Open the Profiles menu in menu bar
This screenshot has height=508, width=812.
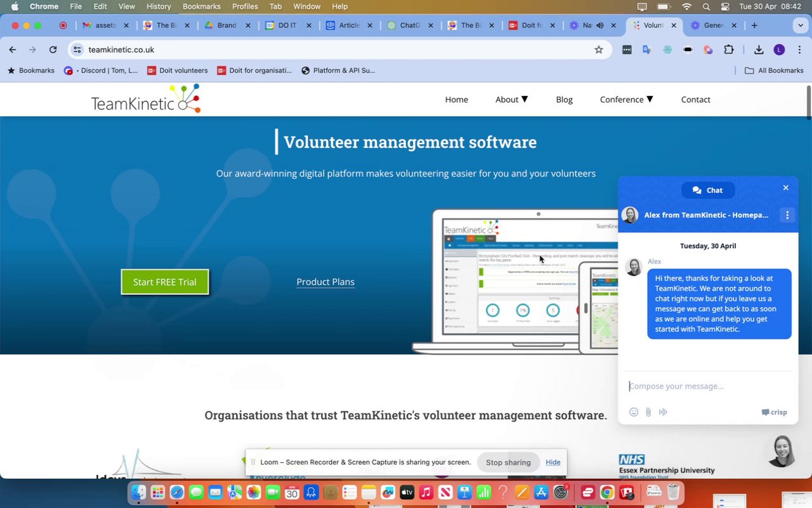tap(245, 6)
